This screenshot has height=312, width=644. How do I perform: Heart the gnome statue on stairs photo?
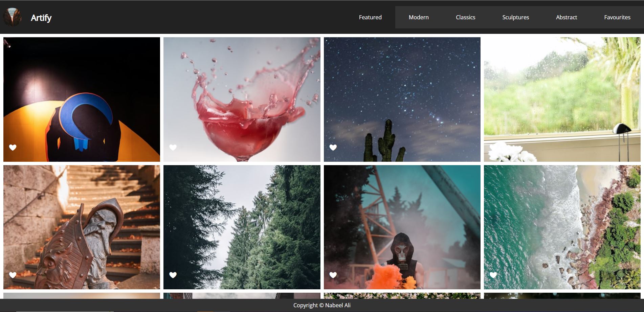(13, 275)
